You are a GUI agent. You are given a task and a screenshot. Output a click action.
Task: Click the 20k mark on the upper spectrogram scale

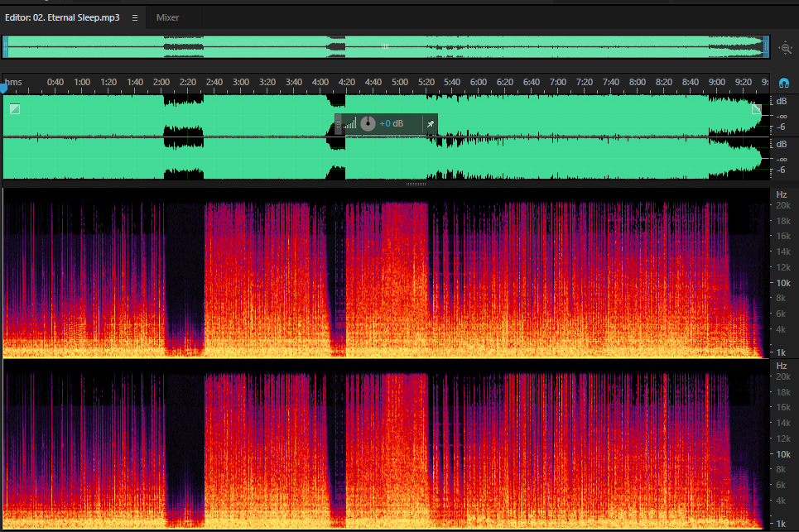click(783, 206)
